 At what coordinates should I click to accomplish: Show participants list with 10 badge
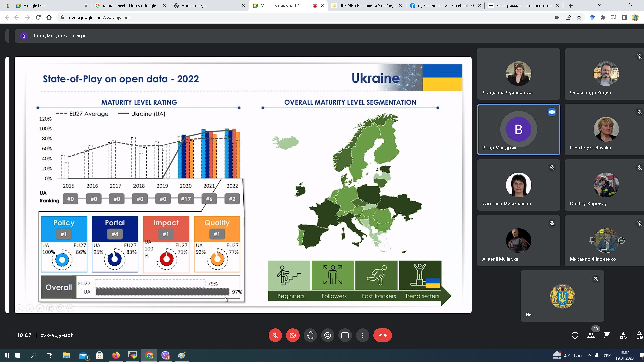point(591,335)
